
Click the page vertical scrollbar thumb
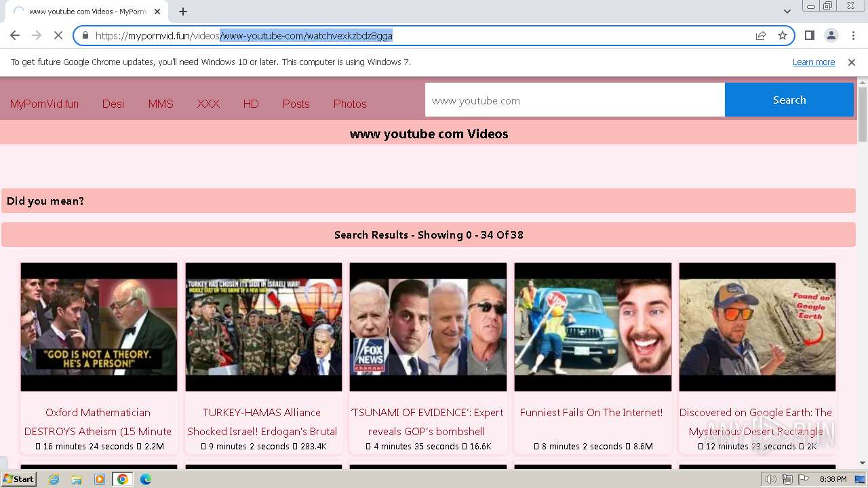[x=863, y=114]
